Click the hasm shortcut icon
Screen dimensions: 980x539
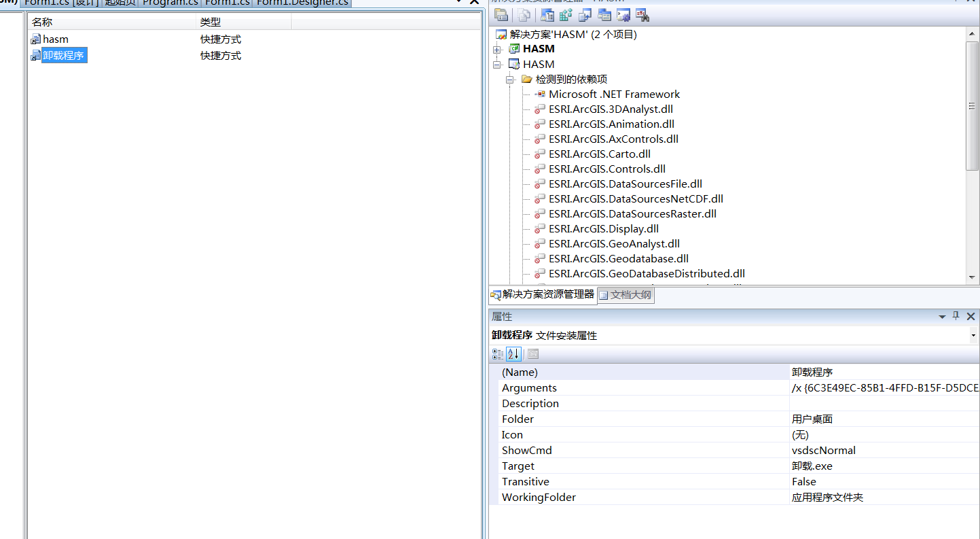pyautogui.click(x=36, y=39)
